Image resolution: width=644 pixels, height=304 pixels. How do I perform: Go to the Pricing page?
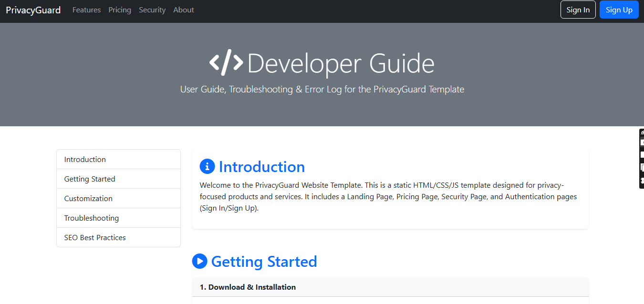(120, 10)
